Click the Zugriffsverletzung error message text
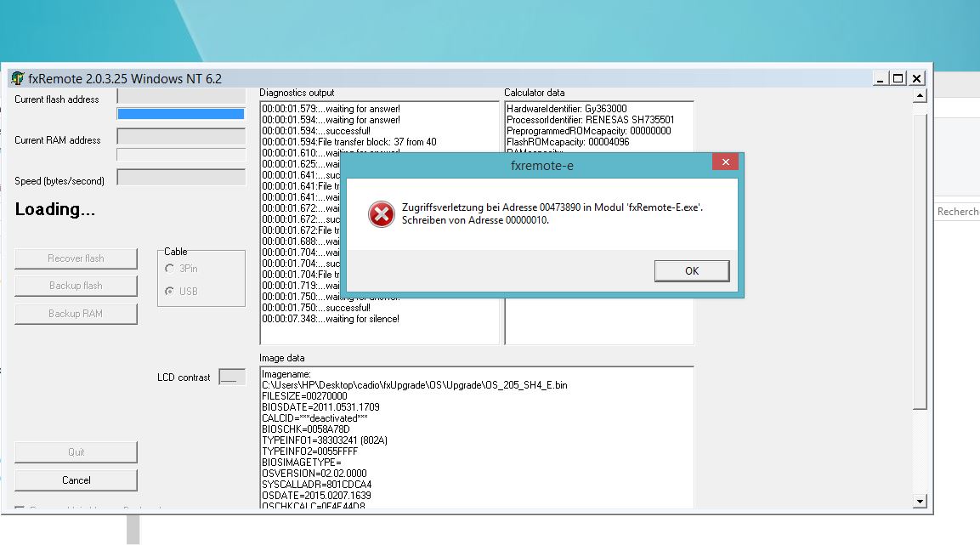Image resolution: width=980 pixels, height=545 pixels. pyautogui.click(x=552, y=213)
